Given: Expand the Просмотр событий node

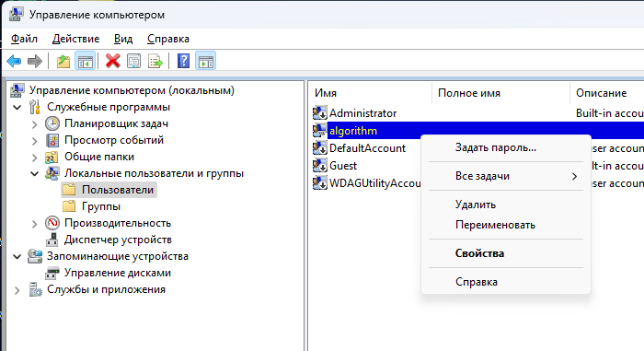Looking at the screenshot, I should point(35,141).
